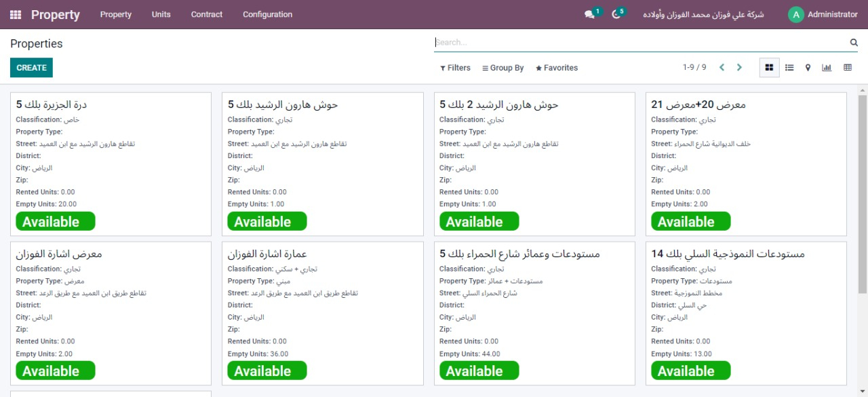Switch to list view

[x=789, y=68]
